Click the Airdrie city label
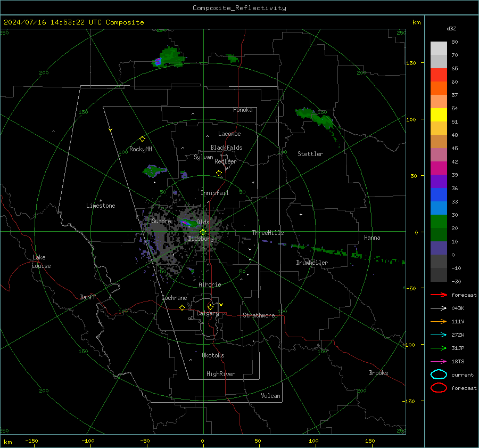Screen dimensions: 479x448 (210, 284)
